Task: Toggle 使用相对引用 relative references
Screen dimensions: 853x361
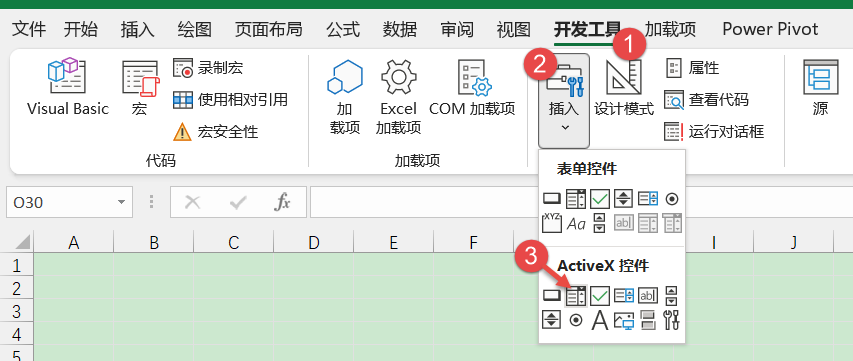Action: click(x=230, y=99)
